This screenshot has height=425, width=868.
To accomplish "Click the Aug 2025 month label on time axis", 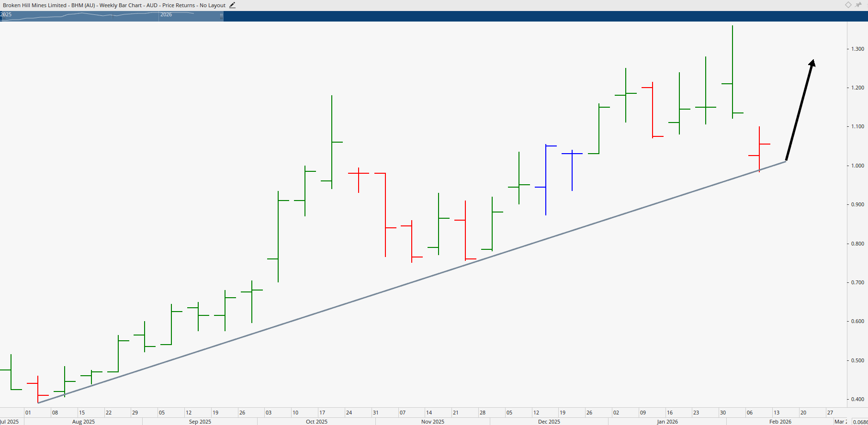I will tap(83, 422).
